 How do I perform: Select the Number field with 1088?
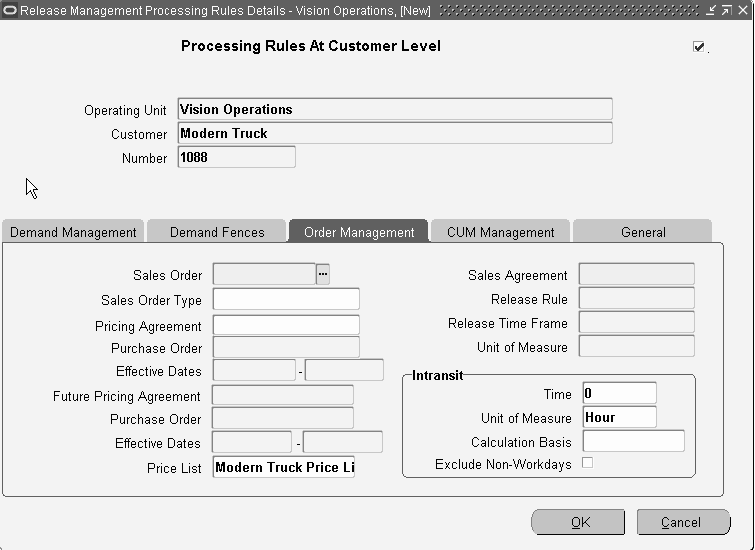coord(236,157)
